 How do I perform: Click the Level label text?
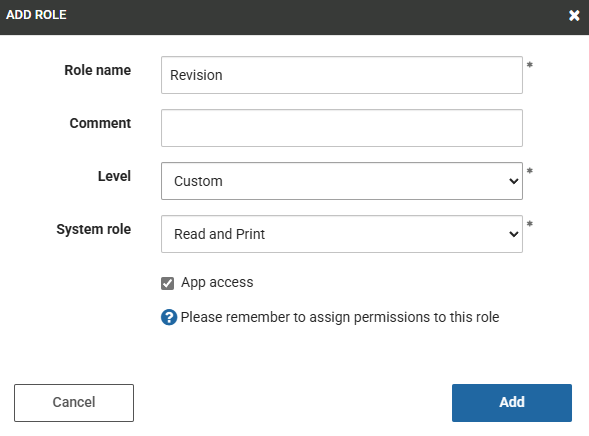click(x=115, y=176)
